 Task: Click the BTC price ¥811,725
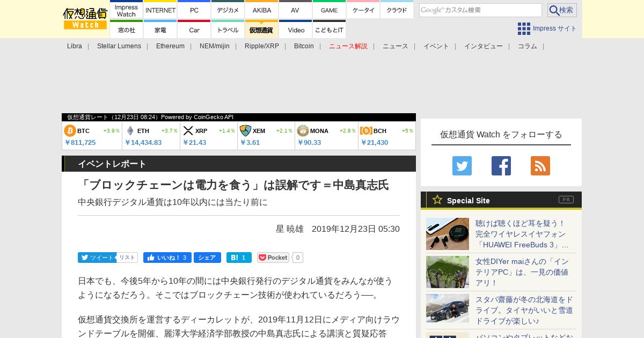80,143
